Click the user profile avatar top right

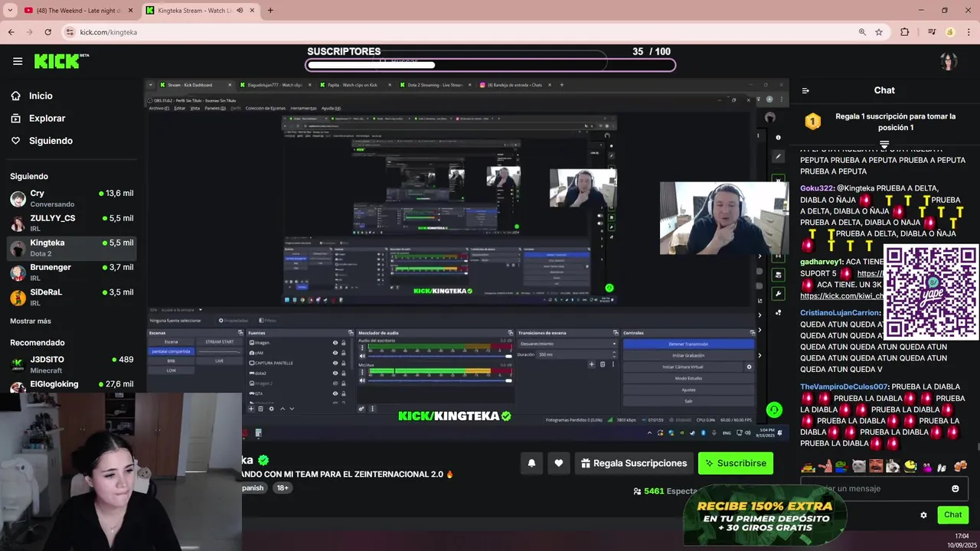click(x=949, y=61)
